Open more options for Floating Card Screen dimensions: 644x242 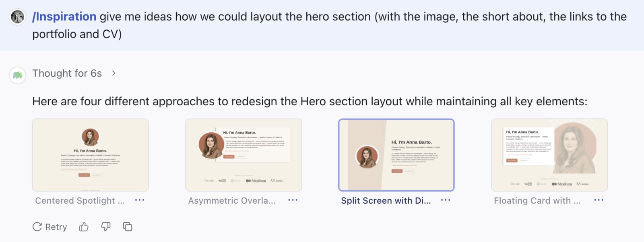[599, 200]
